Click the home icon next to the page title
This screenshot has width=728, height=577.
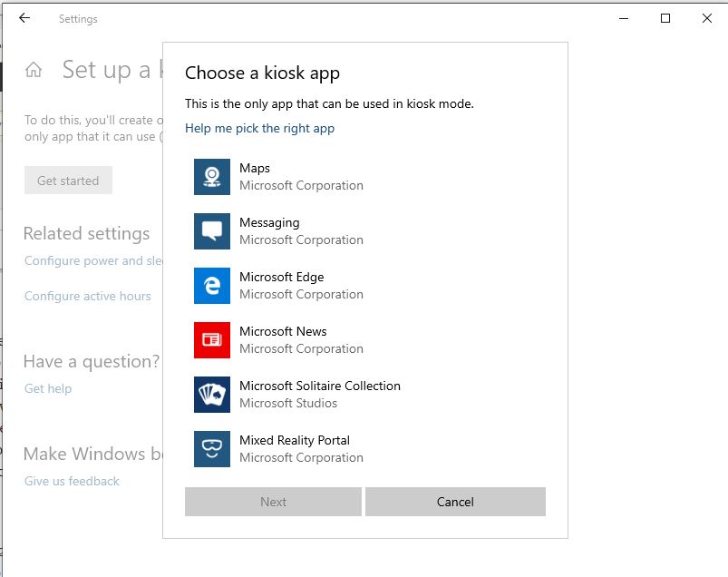point(33,70)
